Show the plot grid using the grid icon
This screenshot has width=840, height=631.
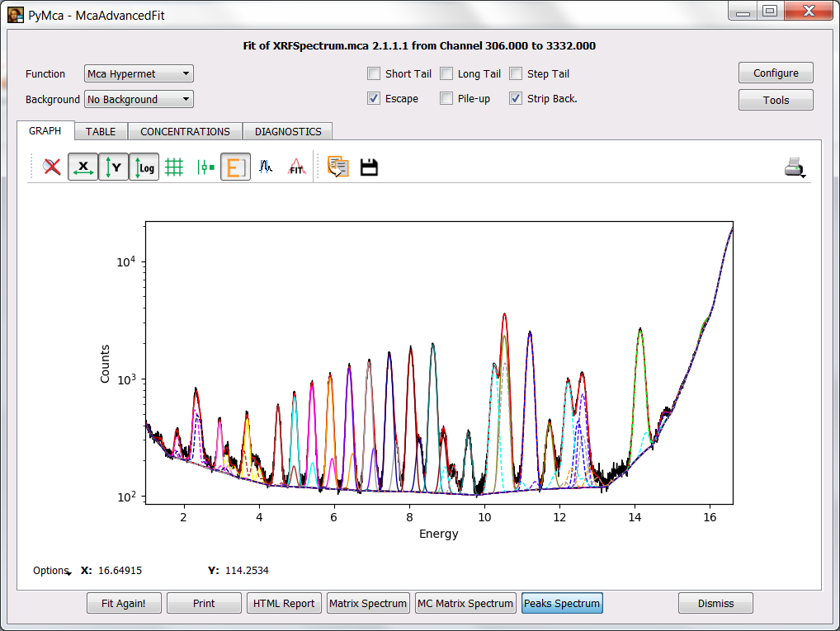pos(174,167)
